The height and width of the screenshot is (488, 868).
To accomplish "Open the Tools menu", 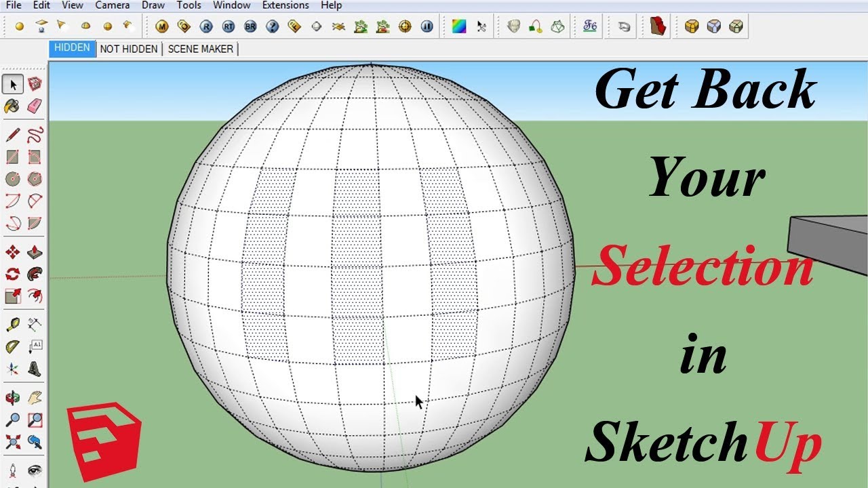I will click(189, 5).
